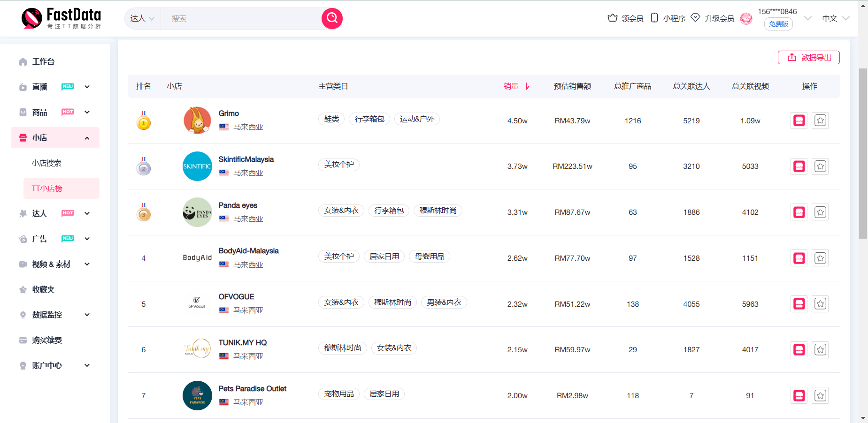Click the 母婴用品 category tag
The image size is (868, 423).
coord(430,257)
